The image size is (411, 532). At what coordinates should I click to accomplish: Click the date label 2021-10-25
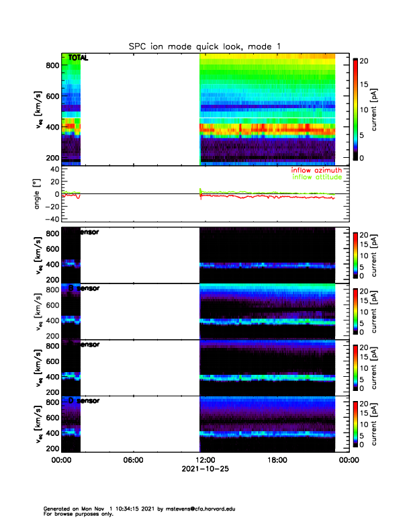click(205, 468)
